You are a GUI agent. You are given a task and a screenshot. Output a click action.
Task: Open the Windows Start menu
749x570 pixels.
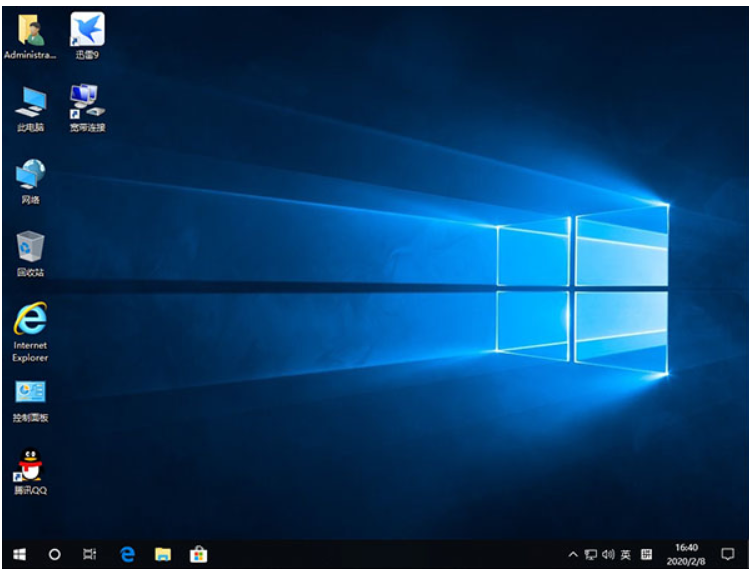point(19,553)
